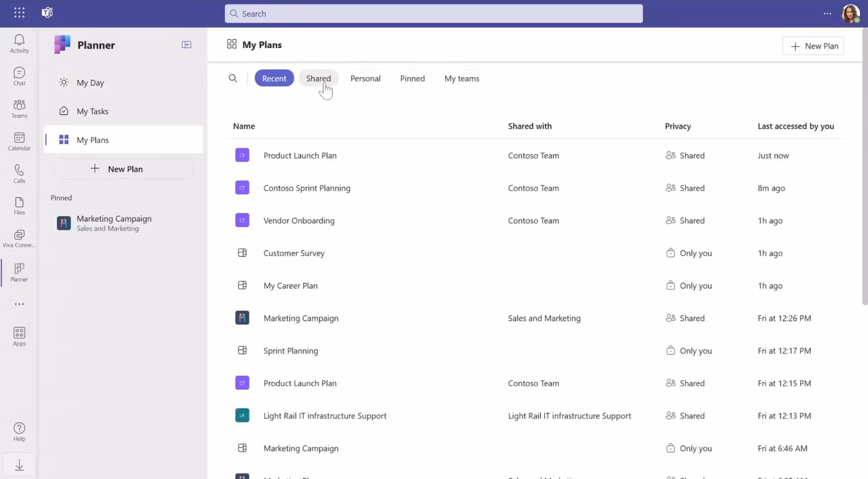Click Contoso Team in Vendor Onboarding row
The width and height of the screenshot is (868, 479).
pos(533,220)
